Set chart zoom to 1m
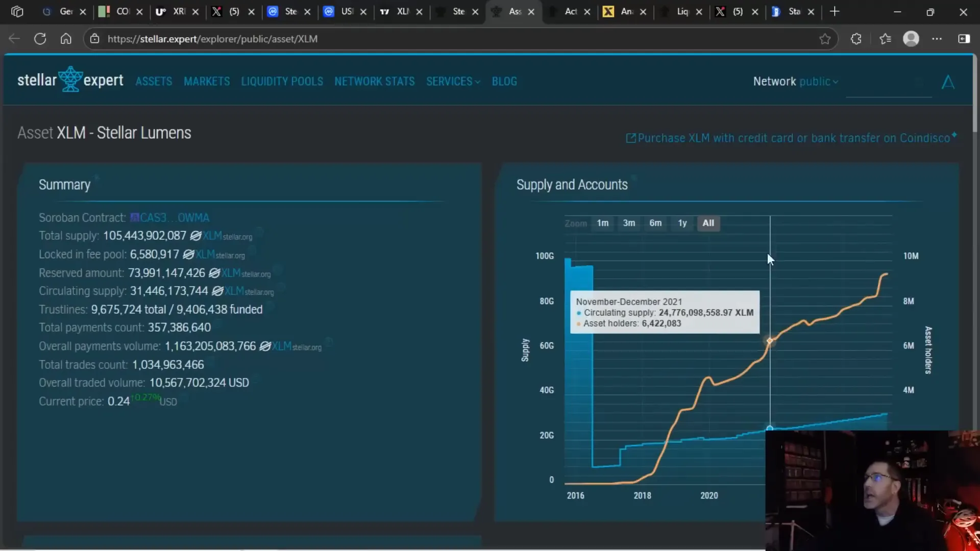The image size is (980, 551). 603,223
